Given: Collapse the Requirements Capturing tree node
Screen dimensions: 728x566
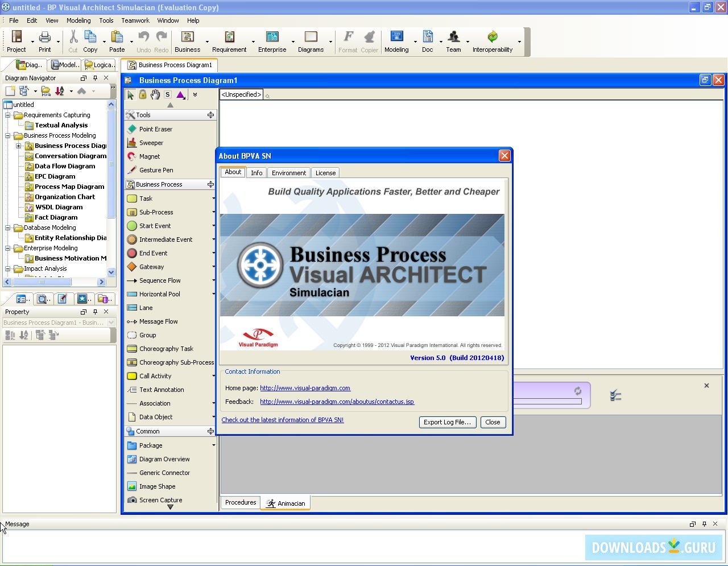Looking at the screenshot, I should pos(7,114).
